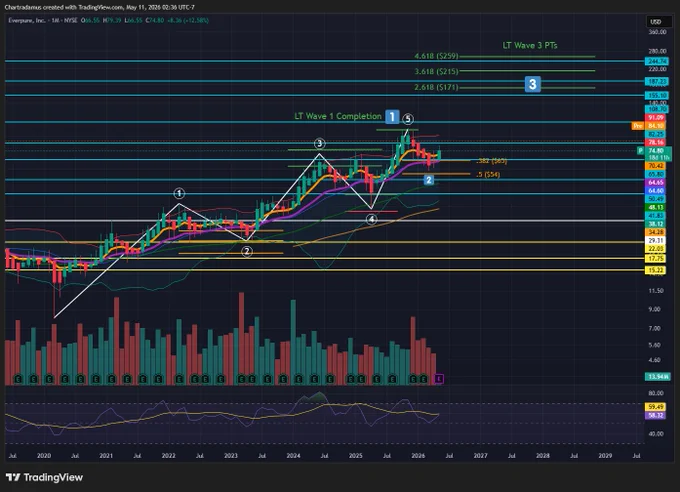Click 2023 on the time axis
The width and height of the screenshot is (680, 492).
[231, 456]
